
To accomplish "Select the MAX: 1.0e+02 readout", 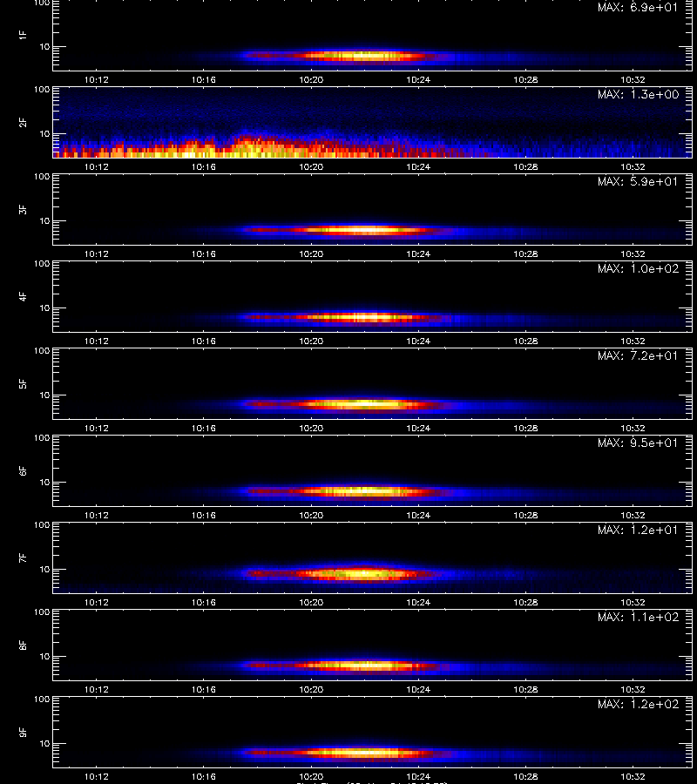I will [x=638, y=268].
